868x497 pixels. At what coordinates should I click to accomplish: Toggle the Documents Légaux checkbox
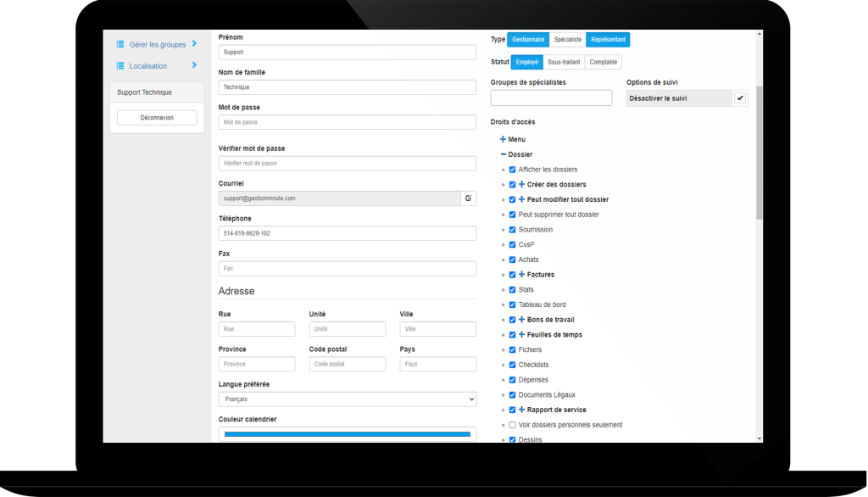coord(512,395)
